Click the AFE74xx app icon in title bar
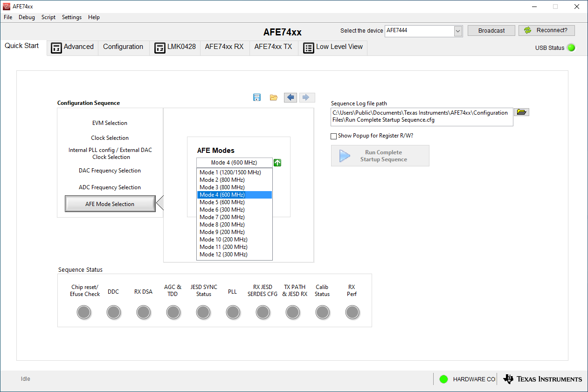The width and height of the screenshot is (588, 392). pyautogui.click(x=7, y=7)
